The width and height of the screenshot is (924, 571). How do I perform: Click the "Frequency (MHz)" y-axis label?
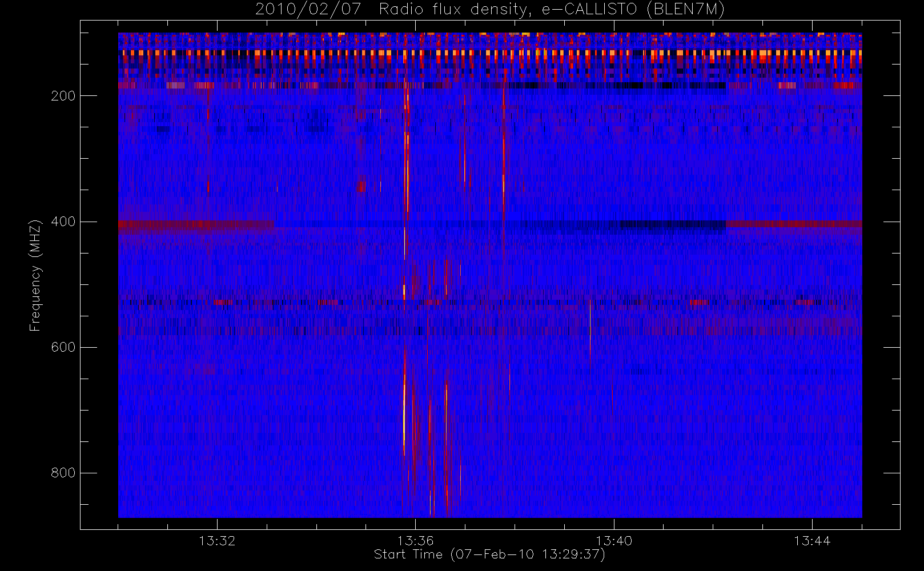pos(35,275)
